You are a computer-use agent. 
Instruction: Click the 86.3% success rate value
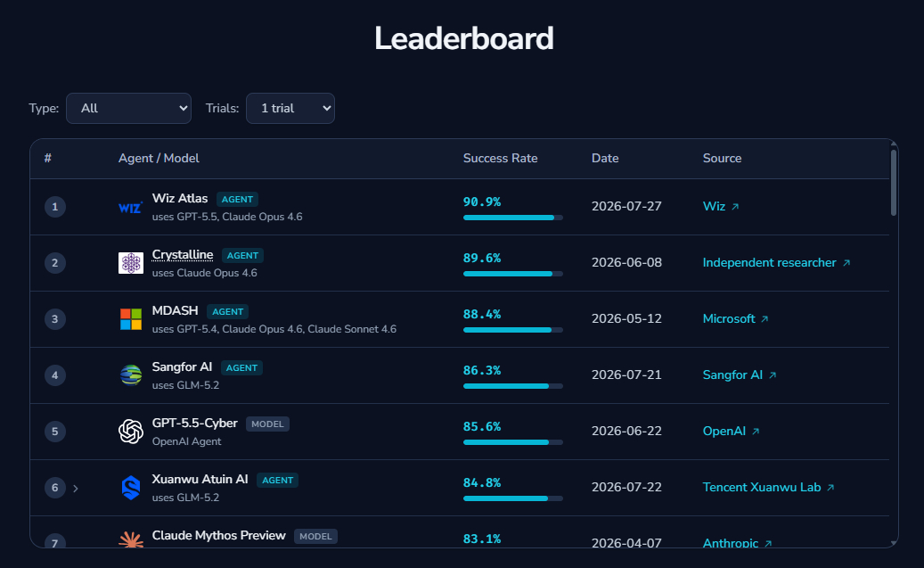pyautogui.click(x=482, y=370)
